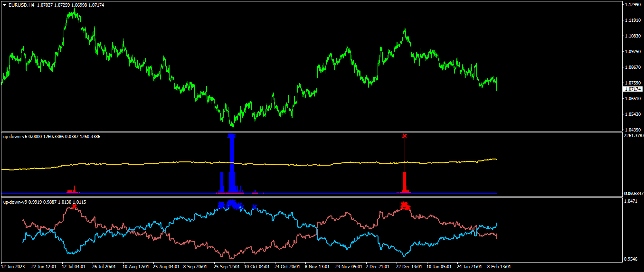Click the 1.06510 price axis label
The height and width of the screenshot is (272, 644).
pyautogui.click(x=634, y=99)
